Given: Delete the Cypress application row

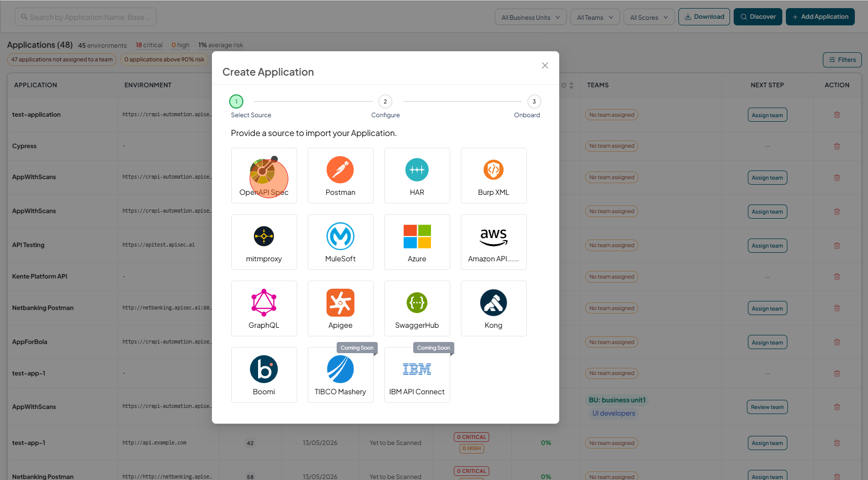Looking at the screenshot, I should (x=837, y=146).
